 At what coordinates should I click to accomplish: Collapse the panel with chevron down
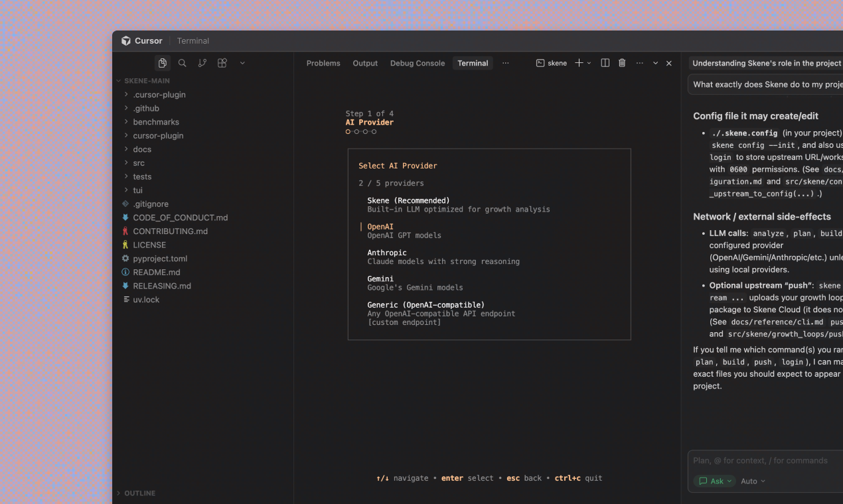click(x=656, y=63)
